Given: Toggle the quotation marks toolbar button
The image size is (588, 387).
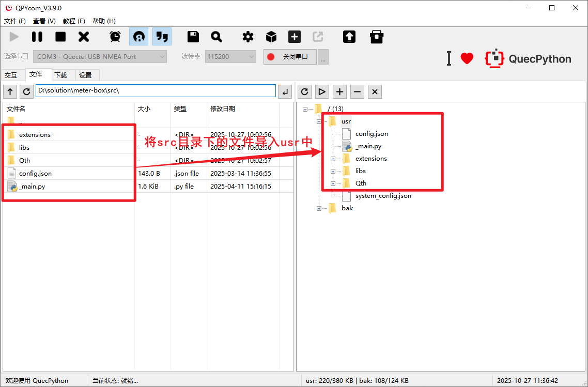Looking at the screenshot, I should click(x=162, y=37).
